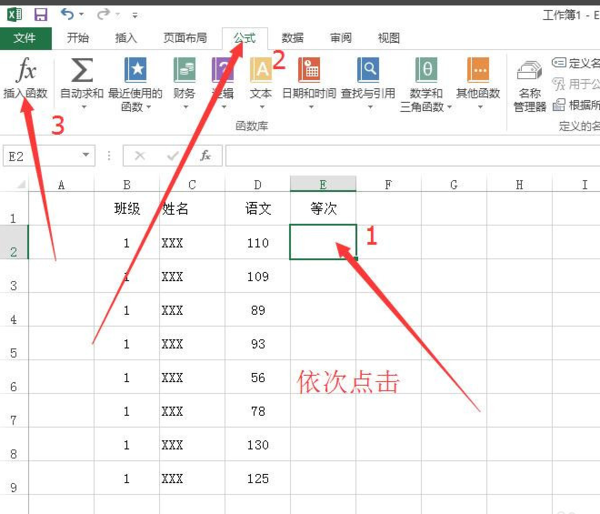The width and height of the screenshot is (600, 514).
Task: Select cell D2 containing 110
Action: coord(257,243)
